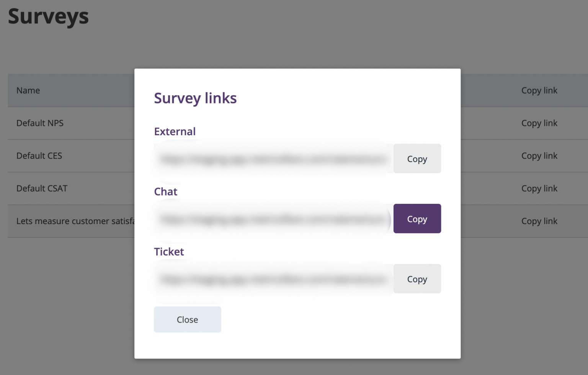This screenshot has height=375, width=588.
Task: Click Copy link for Default CES
Action: tap(539, 156)
